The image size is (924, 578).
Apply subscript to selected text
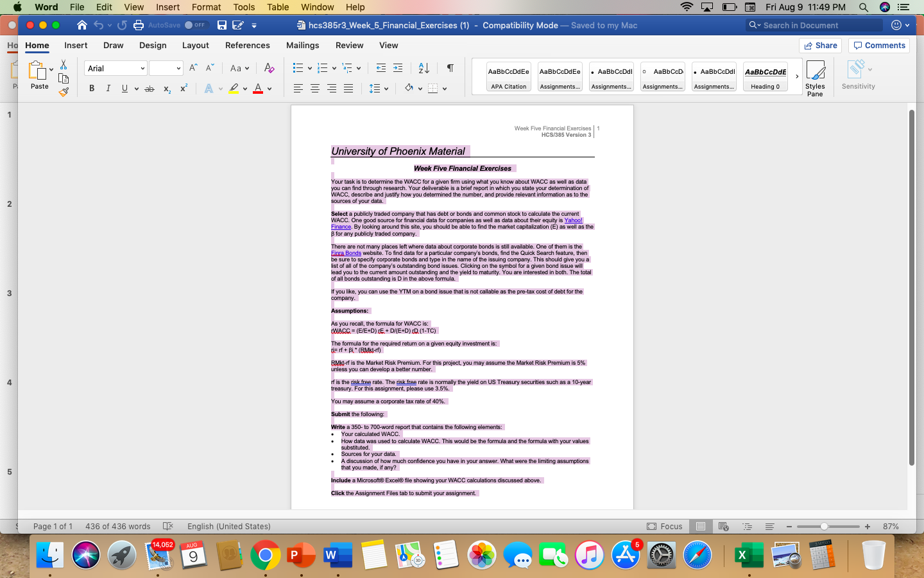click(166, 89)
